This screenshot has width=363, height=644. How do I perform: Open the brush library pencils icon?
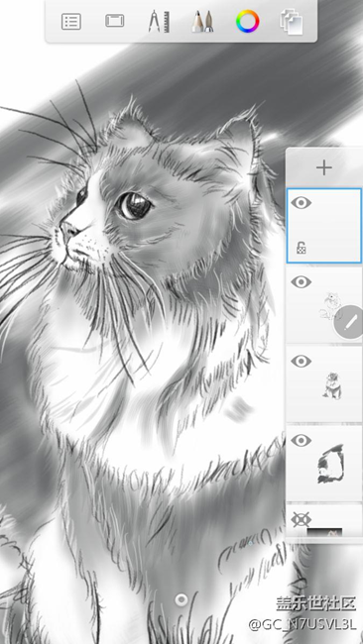tap(202, 22)
